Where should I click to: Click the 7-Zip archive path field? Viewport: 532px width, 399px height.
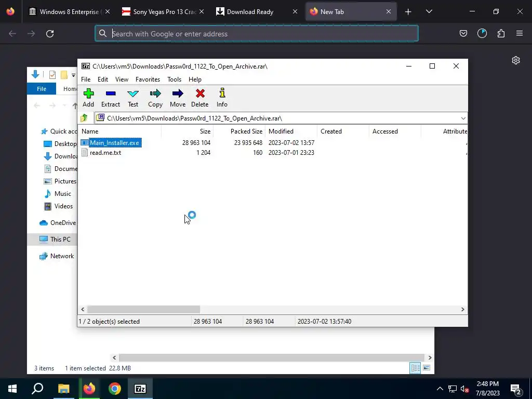[x=276, y=118]
